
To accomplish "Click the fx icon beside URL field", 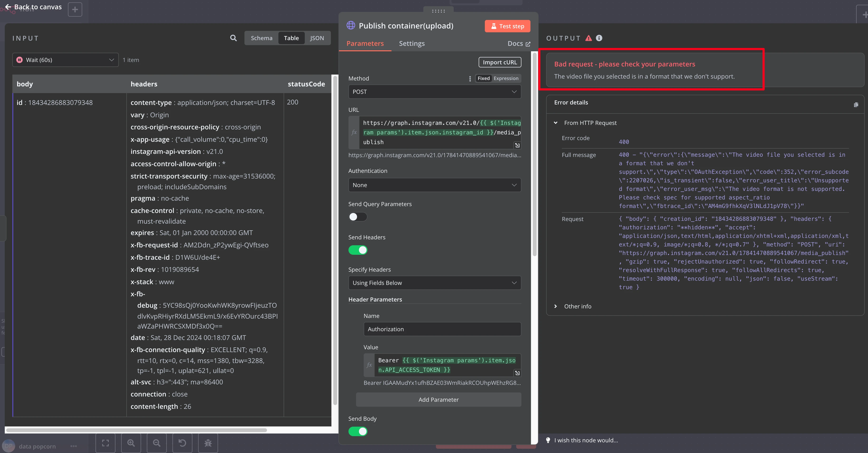I will 354,132.
